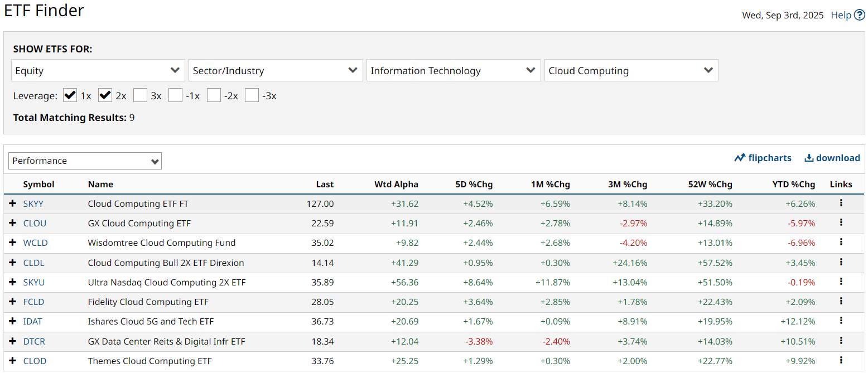Open links menu for CLDL row
868x373 pixels.
pyautogui.click(x=841, y=262)
